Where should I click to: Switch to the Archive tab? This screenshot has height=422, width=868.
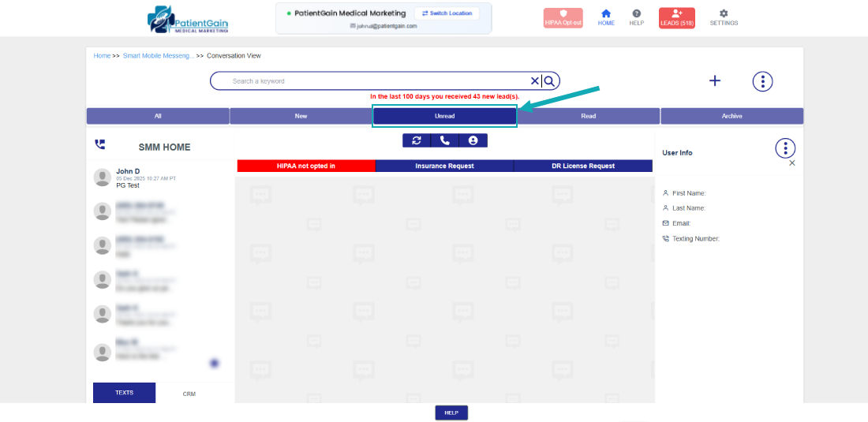coord(731,116)
